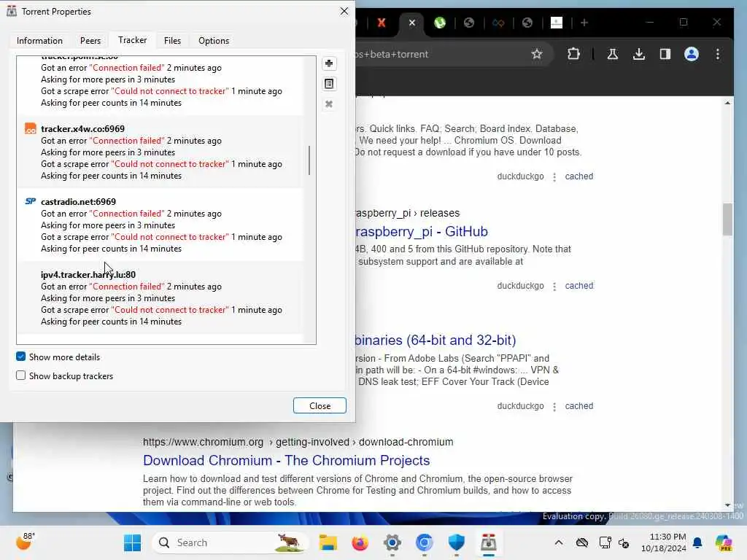
Task: Show hidden tray icons chevron
Action: tap(559, 542)
